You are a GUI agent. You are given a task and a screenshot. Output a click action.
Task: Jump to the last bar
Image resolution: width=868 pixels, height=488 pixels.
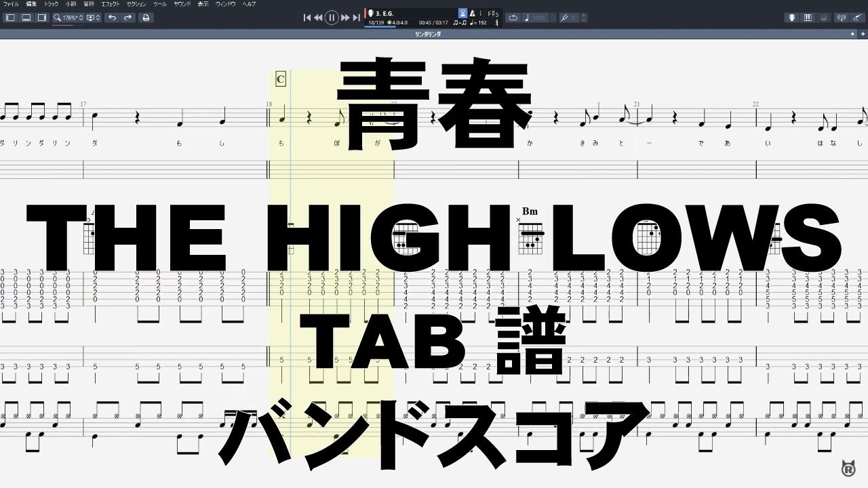pyautogui.click(x=356, y=18)
